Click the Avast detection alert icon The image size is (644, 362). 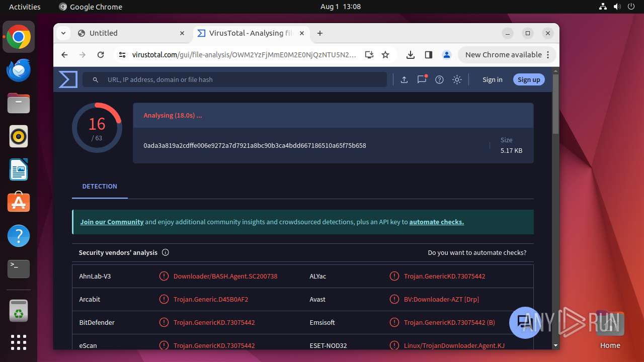pos(394,299)
